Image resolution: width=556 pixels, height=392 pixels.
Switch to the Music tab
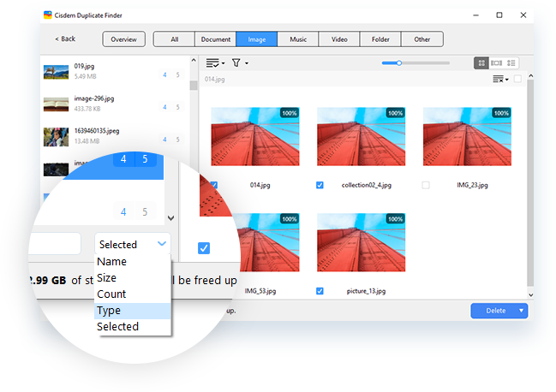pos(298,39)
